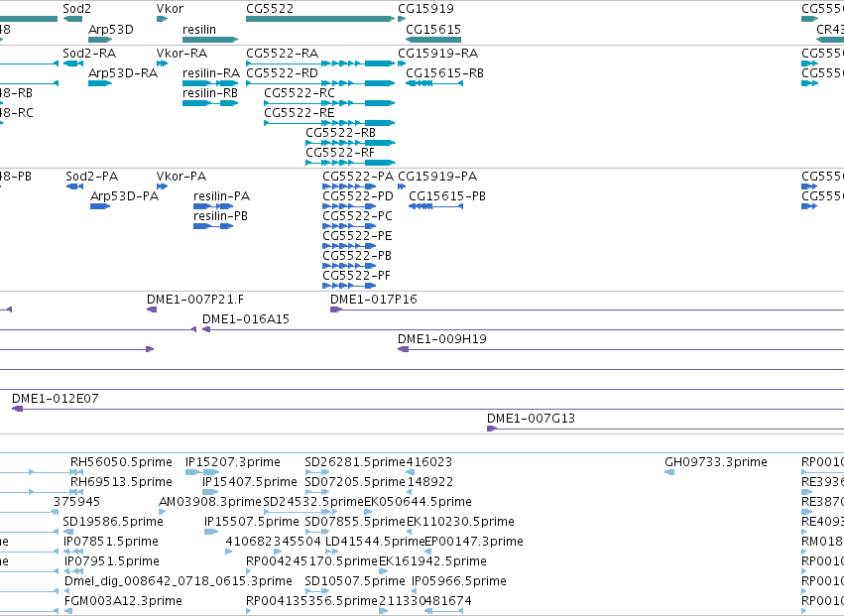Open the CG15919-PA protein label
Viewport: 844px width, 616px height.
[x=437, y=177]
